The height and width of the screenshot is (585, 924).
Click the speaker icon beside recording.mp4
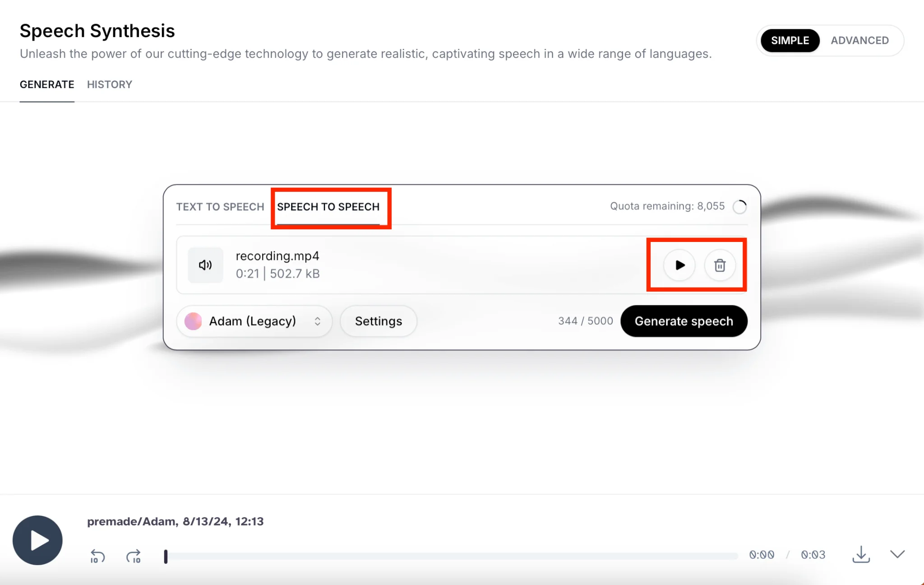pos(205,265)
